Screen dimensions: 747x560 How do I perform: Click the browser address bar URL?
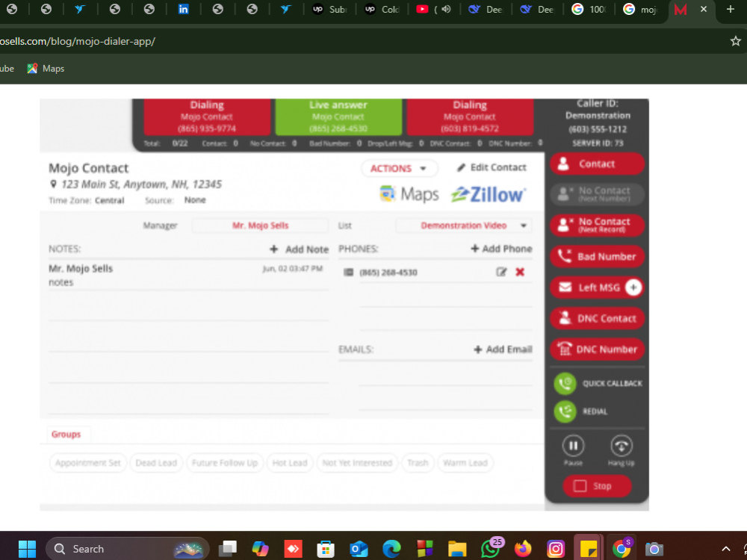click(x=78, y=41)
